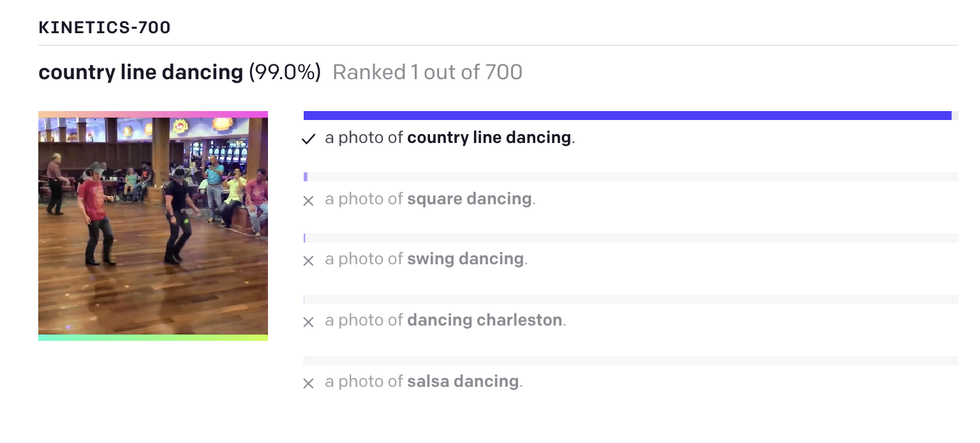Click the checkmark beside country line dancing
Image resolution: width=980 pixels, height=443 pixels.
(x=309, y=139)
